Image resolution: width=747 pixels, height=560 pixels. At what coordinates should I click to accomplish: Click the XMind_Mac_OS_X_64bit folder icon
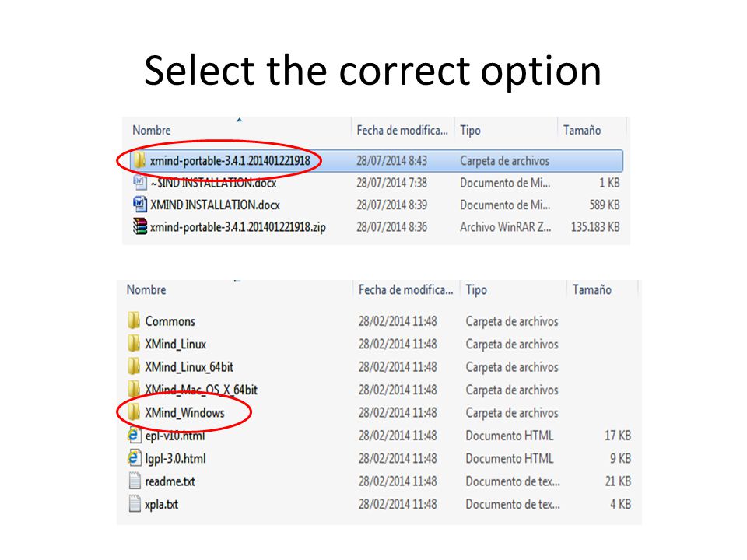tap(135, 389)
